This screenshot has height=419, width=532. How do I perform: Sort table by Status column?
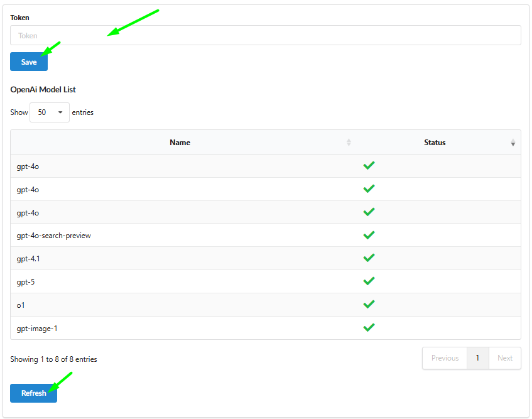tap(513, 143)
